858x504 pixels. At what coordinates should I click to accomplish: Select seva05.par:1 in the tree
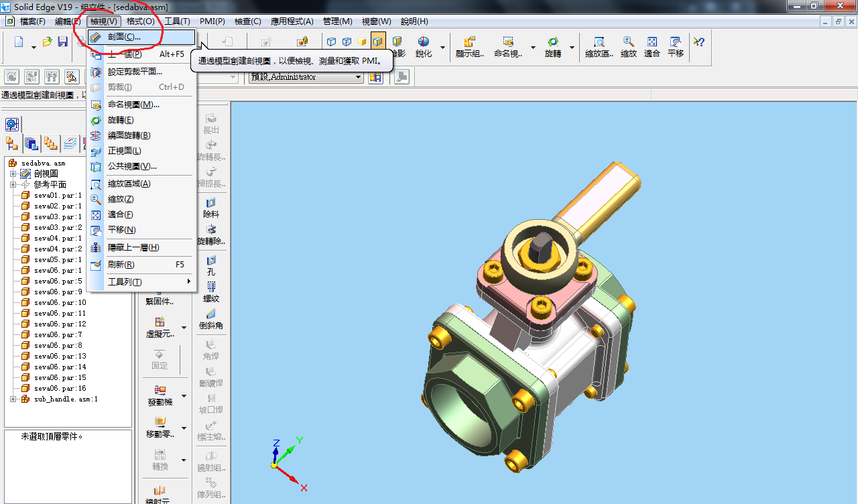click(x=58, y=259)
